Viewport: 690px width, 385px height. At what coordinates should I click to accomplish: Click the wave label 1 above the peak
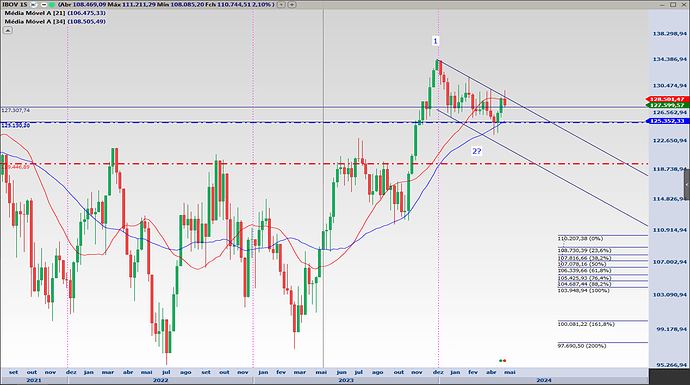[435, 41]
